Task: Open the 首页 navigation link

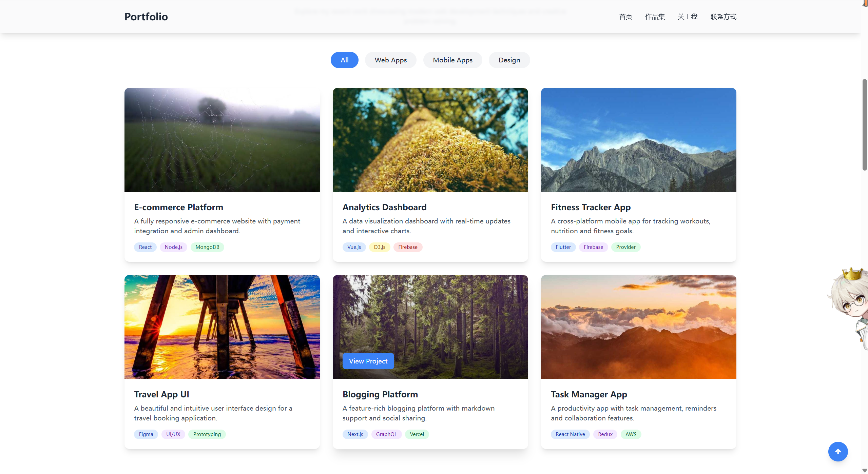Action: click(x=625, y=17)
